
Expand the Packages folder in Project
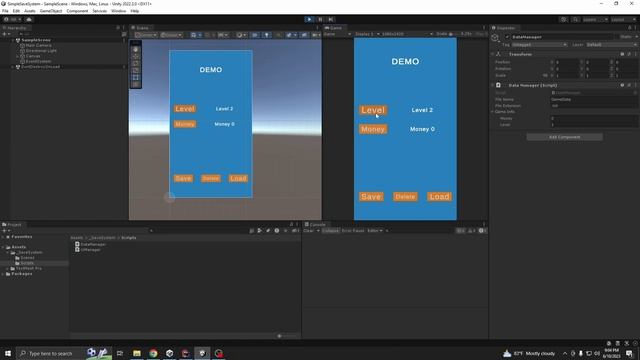click(x=3, y=274)
